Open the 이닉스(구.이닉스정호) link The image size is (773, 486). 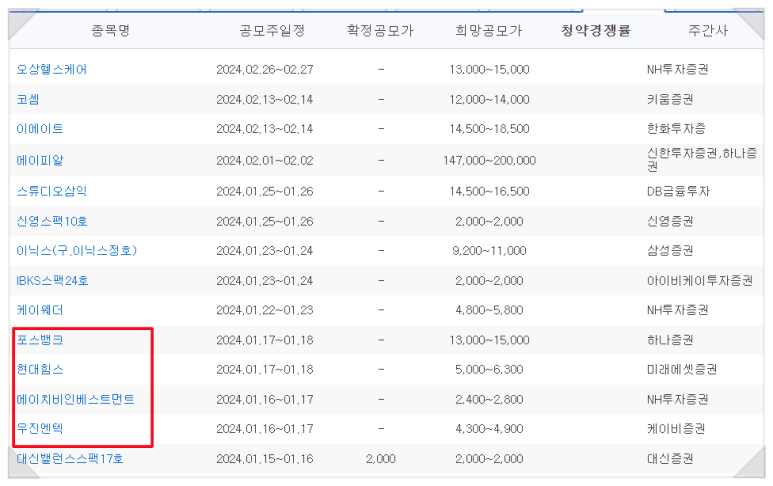pyautogui.click(x=76, y=251)
